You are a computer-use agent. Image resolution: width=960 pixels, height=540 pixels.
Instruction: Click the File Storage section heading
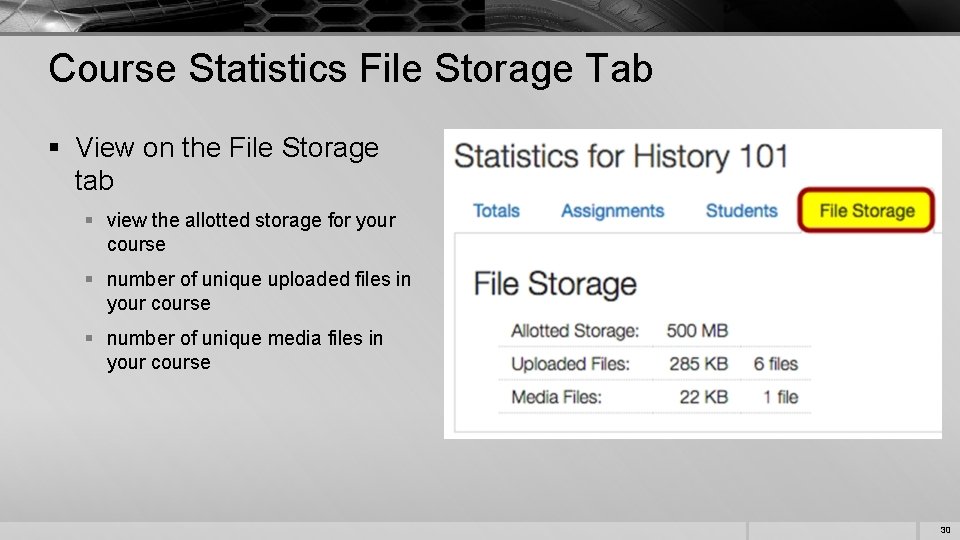tap(555, 283)
